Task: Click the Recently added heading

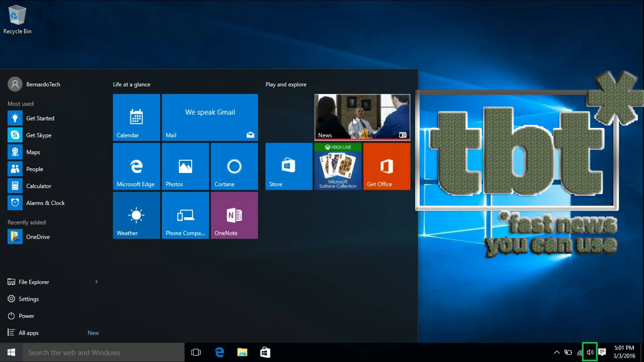Action: [27, 222]
